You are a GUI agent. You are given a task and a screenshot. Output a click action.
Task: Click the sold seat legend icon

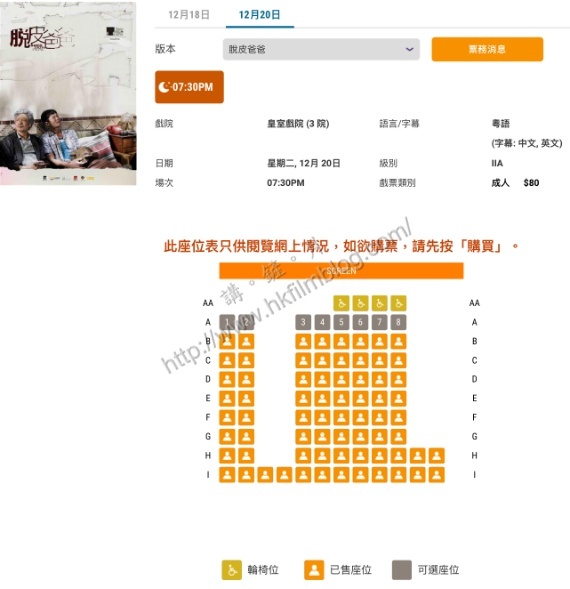[314, 570]
